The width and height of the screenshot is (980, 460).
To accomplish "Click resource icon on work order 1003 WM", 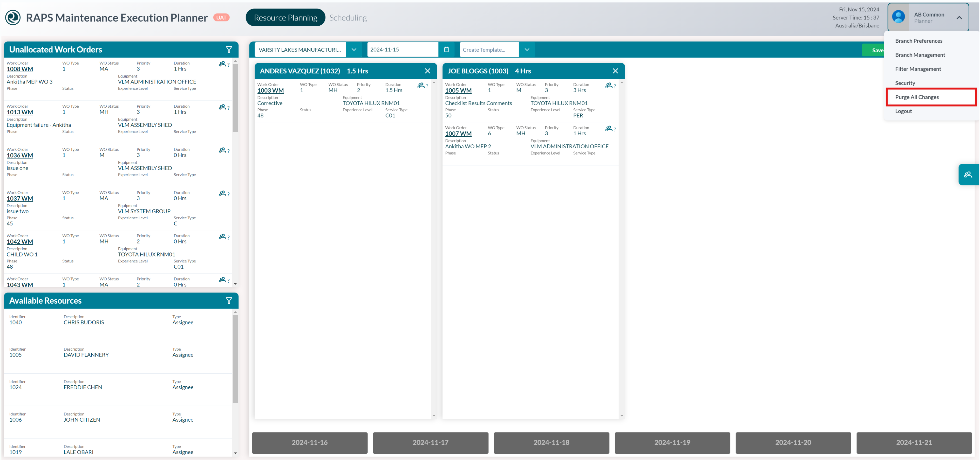I will pyautogui.click(x=421, y=86).
